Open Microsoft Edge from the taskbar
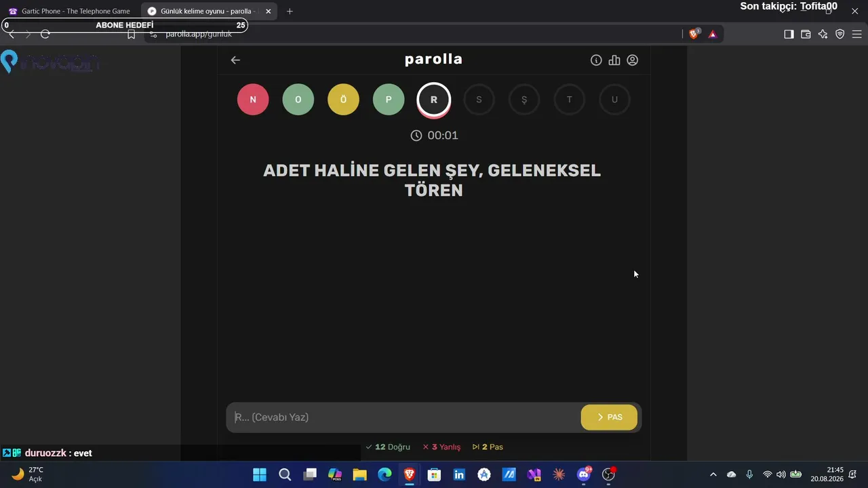Viewport: 868px width, 488px height. pyautogui.click(x=384, y=474)
